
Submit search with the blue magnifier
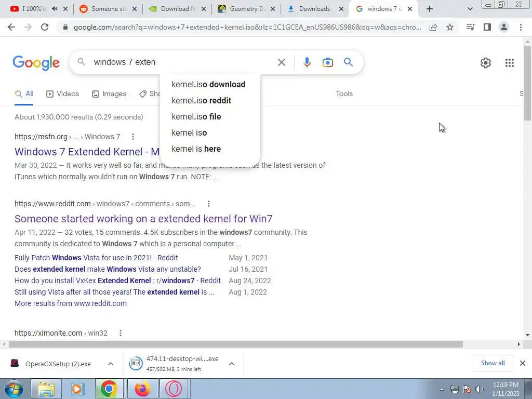point(348,62)
